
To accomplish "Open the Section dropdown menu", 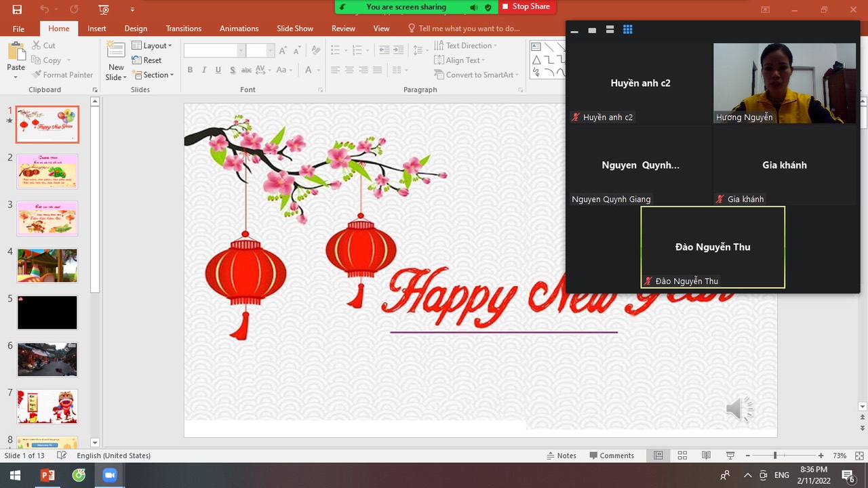I will 153,75.
